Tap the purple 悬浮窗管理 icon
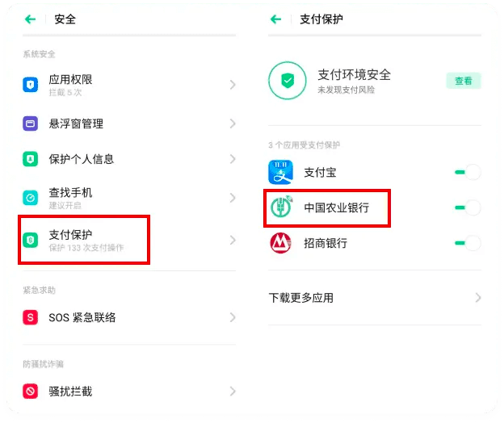The width and height of the screenshot is (504, 423). coord(31,124)
